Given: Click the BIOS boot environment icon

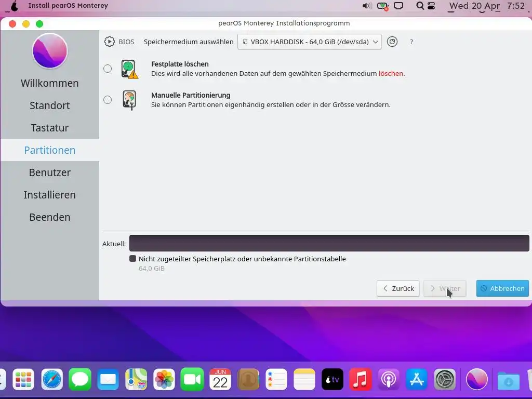Looking at the screenshot, I should tap(109, 42).
